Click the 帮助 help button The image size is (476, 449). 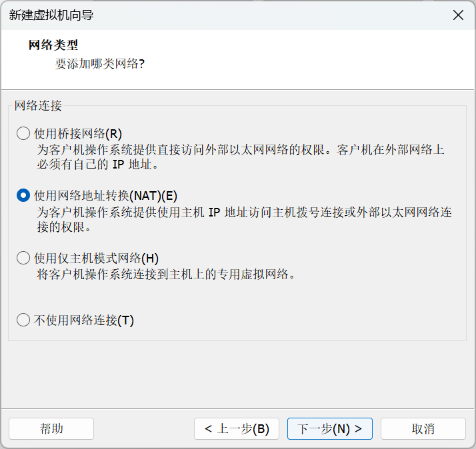pyautogui.click(x=51, y=428)
